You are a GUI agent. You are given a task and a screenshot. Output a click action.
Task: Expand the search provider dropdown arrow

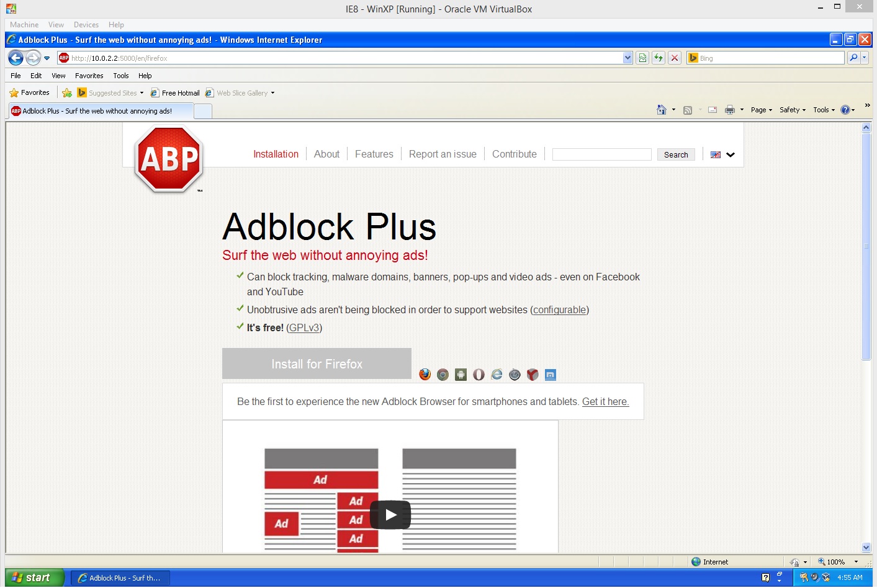(865, 58)
